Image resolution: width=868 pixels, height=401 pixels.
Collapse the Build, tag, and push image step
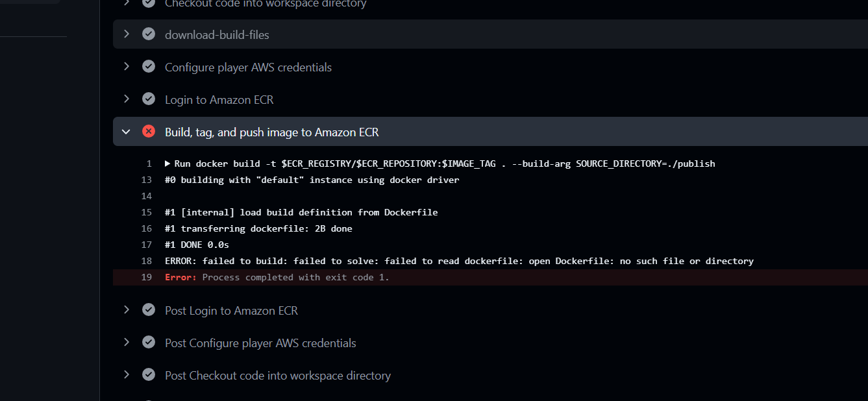pyautogui.click(x=126, y=132)
